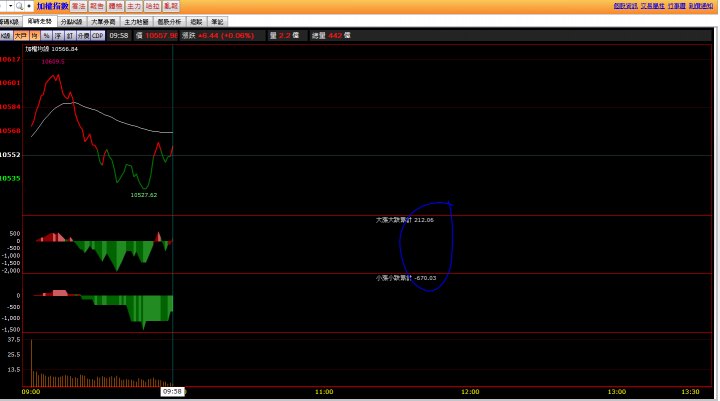Open the 個股資訊 link
The width and height of the screenshot is (720, 401).
625,6
